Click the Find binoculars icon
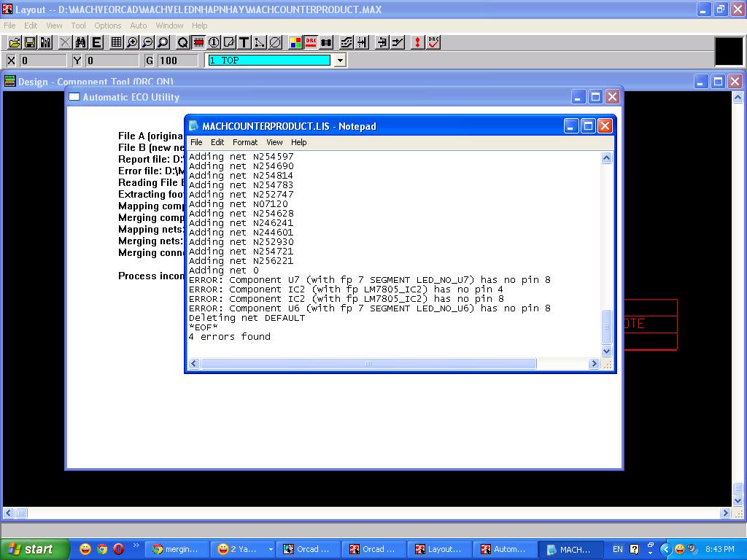 pyautogui.click(x=80, y=43)
